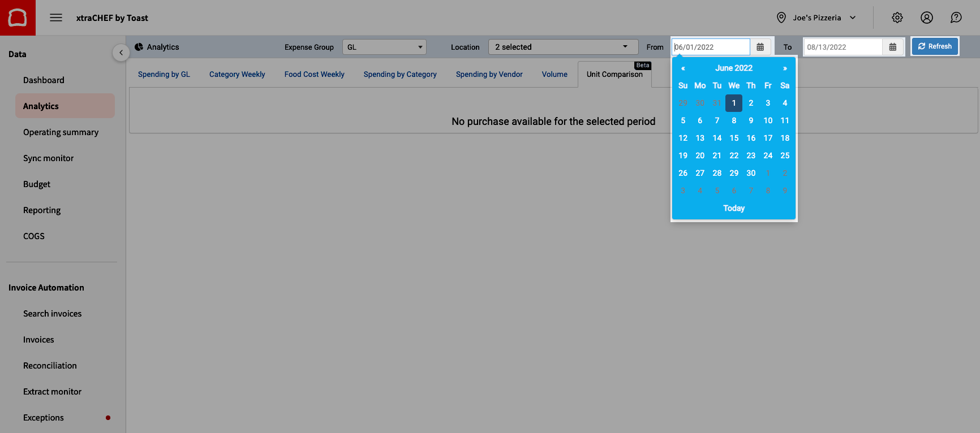Click Today in the date picker
This screenshot has height=433, width=980.
[734, 208]
